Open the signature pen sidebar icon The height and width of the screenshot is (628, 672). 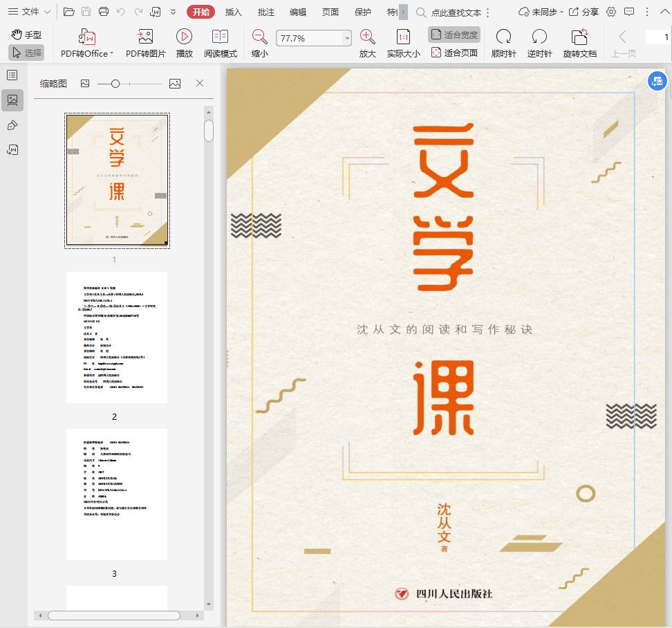(x=12, y=125)
